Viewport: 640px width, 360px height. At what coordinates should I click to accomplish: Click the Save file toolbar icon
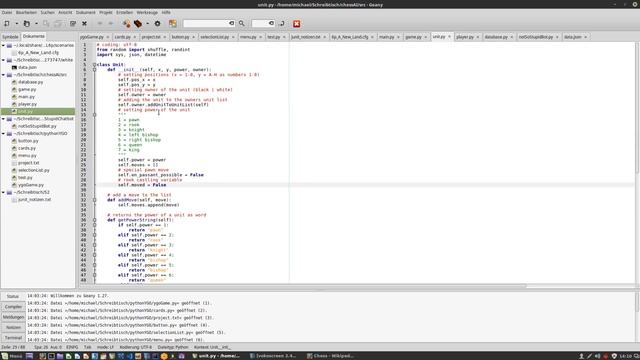coord(46,24)
